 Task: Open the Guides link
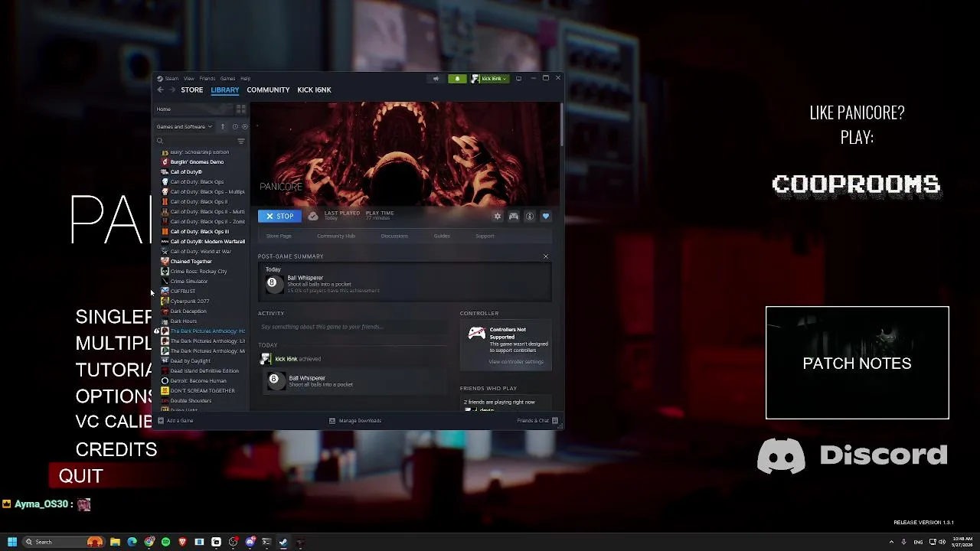tap(442, 236)
